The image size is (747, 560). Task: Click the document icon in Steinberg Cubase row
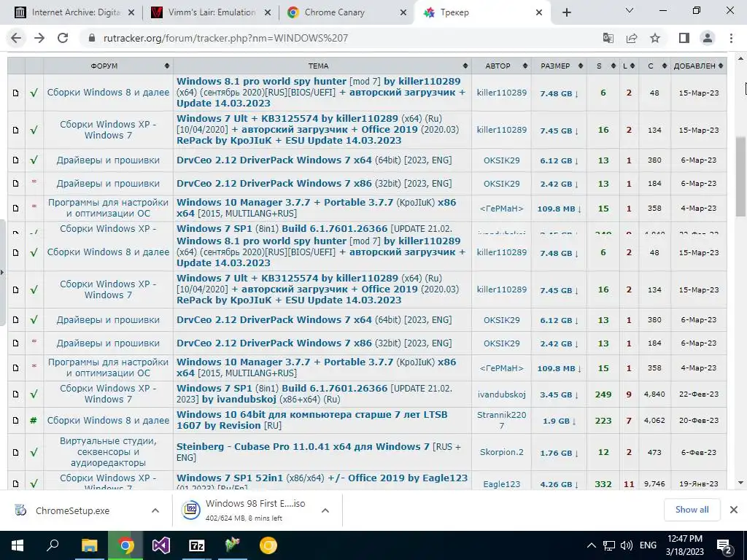coord(16,452)
